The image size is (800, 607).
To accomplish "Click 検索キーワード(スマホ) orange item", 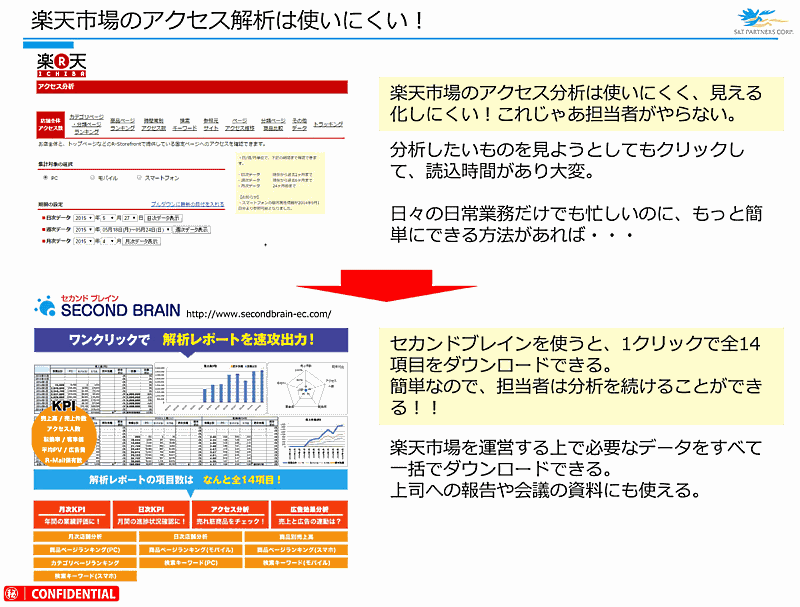I will pos(85,576).
